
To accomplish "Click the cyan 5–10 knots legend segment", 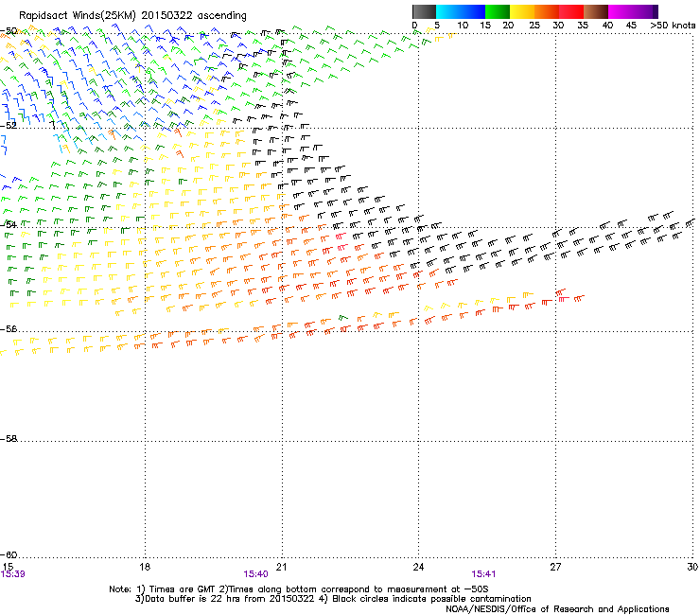I will tap(448, 11).
